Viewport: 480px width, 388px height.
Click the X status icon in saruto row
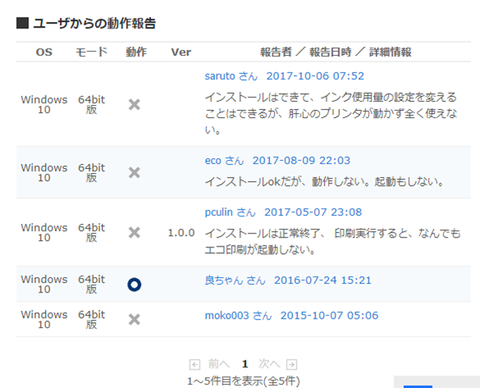tap(134, 105)
